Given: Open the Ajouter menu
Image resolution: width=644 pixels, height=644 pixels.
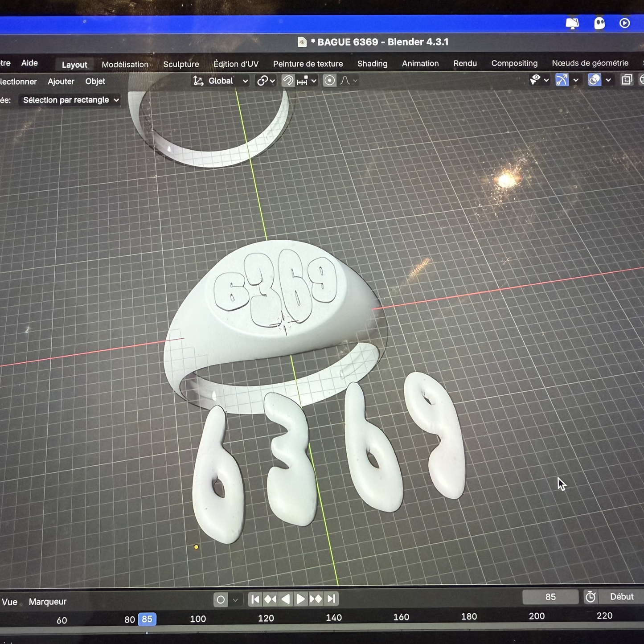Looking at the screenshot, I should point(61,82).
